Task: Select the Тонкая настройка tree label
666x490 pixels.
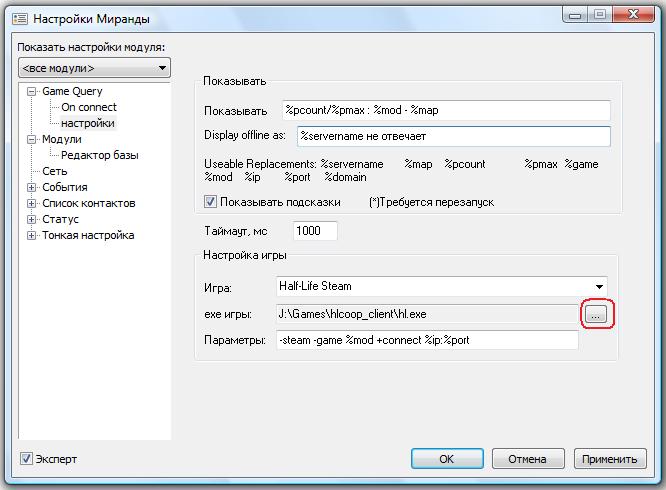Action: pos(88,235)
